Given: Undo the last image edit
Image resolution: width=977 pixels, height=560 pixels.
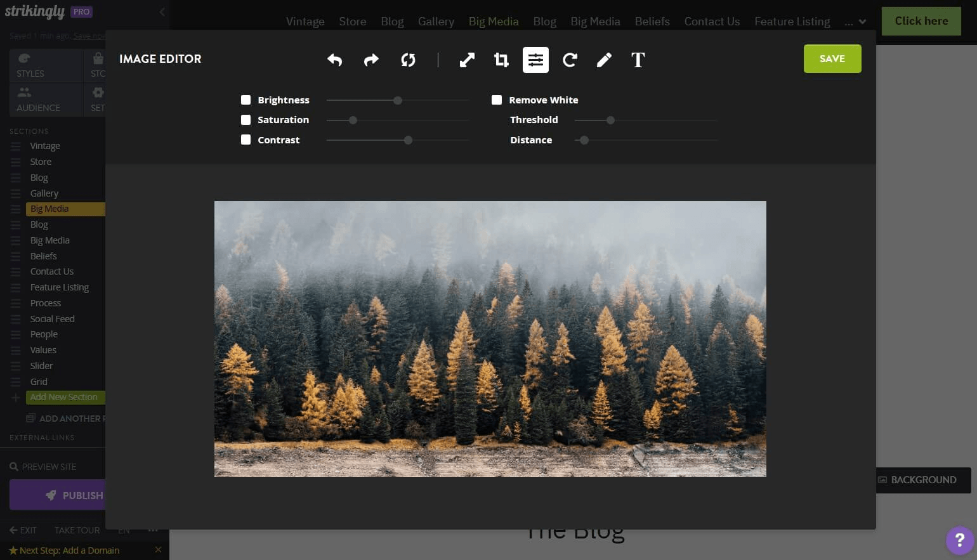Looking at the screenshot, I should pos(335,60).
